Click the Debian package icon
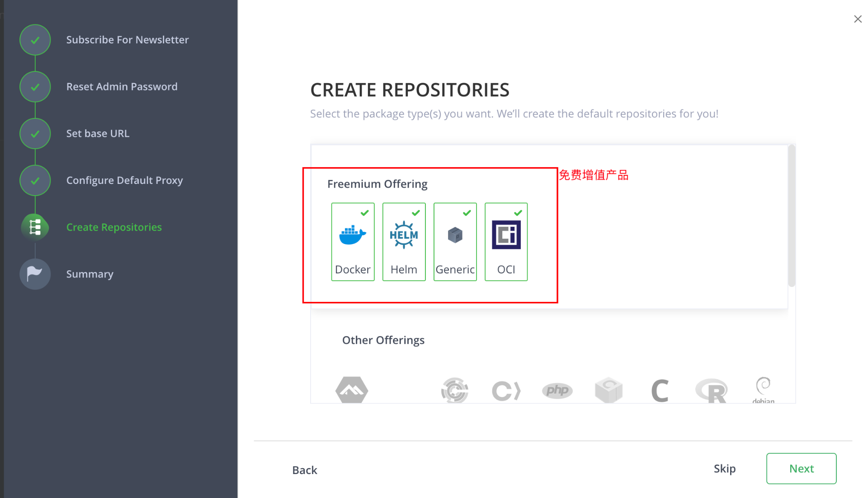This screenshot has width=868, height=498. click(x=763, y=390)
